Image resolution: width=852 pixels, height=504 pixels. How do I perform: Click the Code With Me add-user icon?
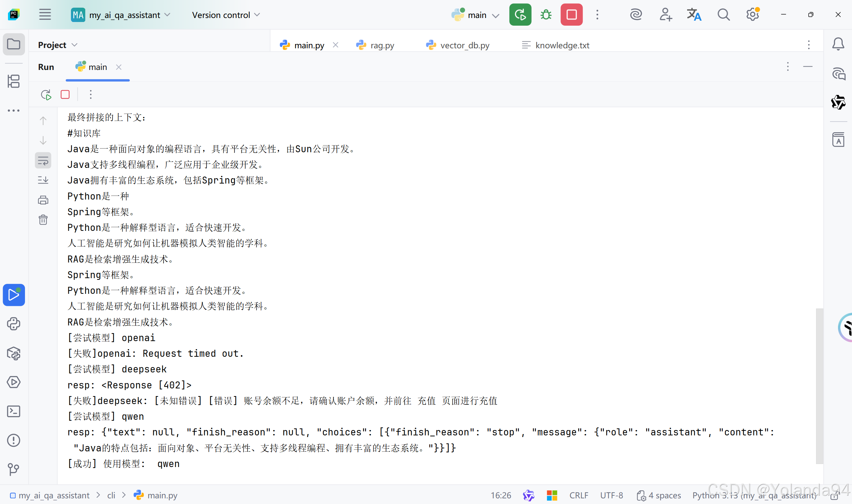(665, 15)
